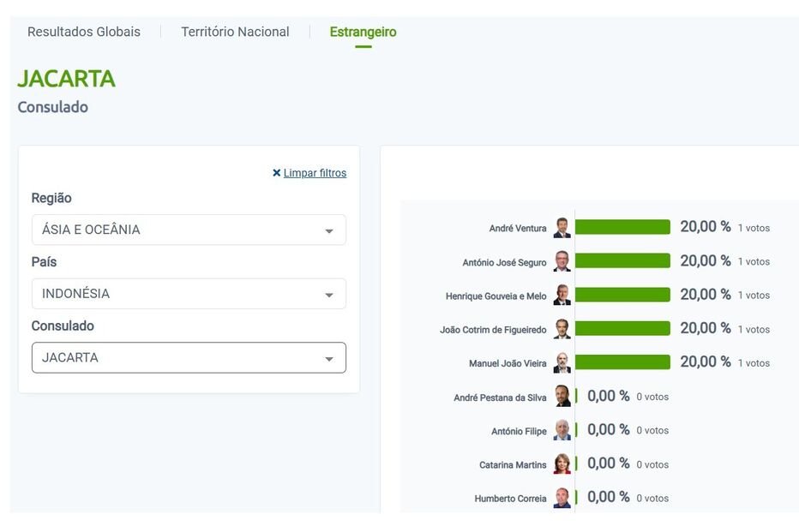Open the Consulado dropdown showing Jacarta

click(189, 358)
